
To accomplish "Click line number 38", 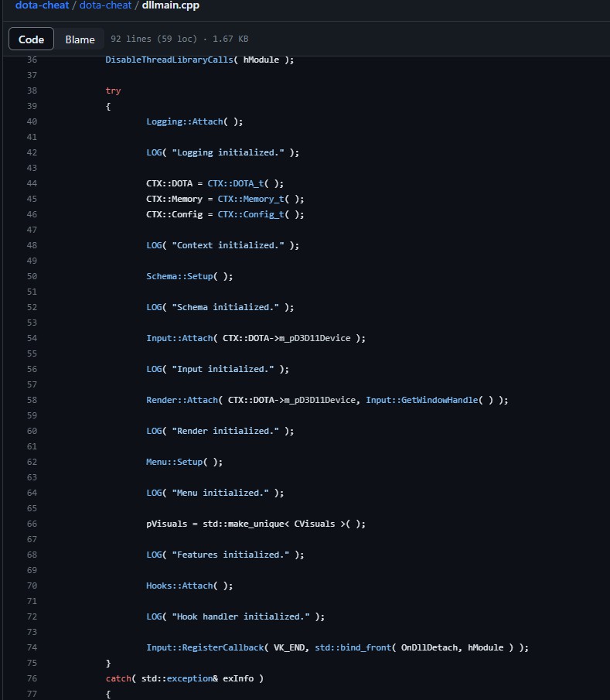I will click(32, 90).
